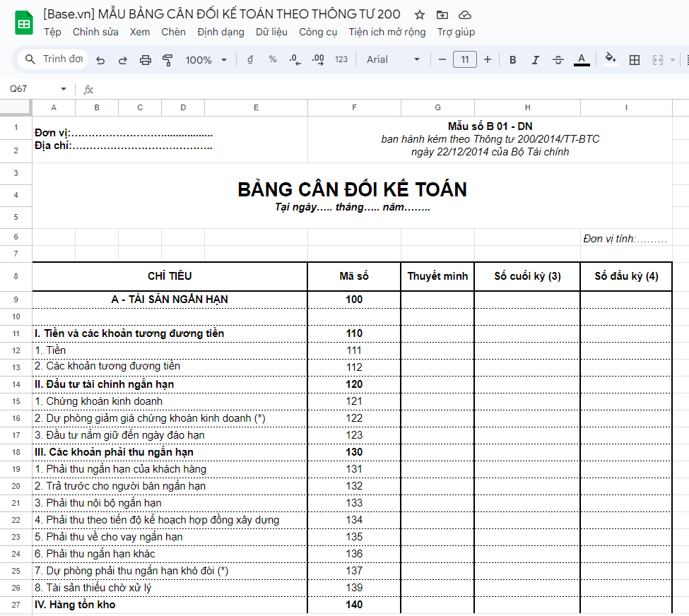689x616 pixels.
Task: Select the cell '6. Phải thu ngắn hạn khác'
Action: pyautogui.click(x=170, y=554)
